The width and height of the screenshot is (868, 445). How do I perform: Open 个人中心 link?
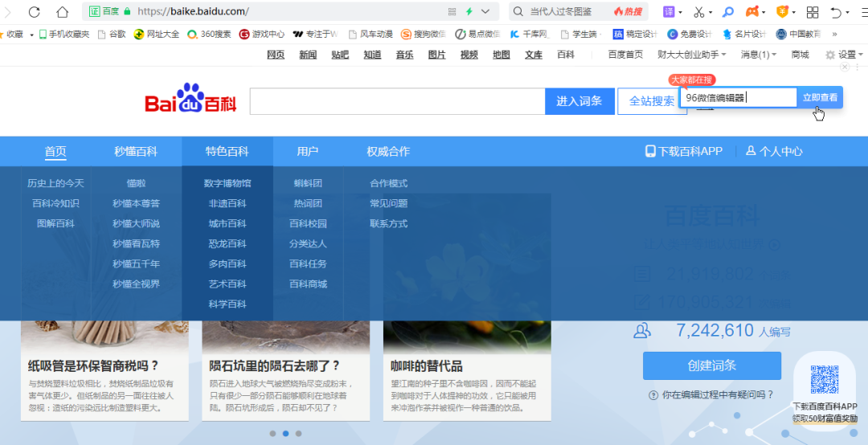point(775,151)
